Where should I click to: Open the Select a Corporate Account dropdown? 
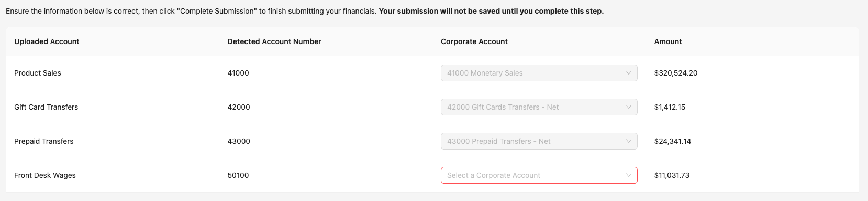pos(539,175)
